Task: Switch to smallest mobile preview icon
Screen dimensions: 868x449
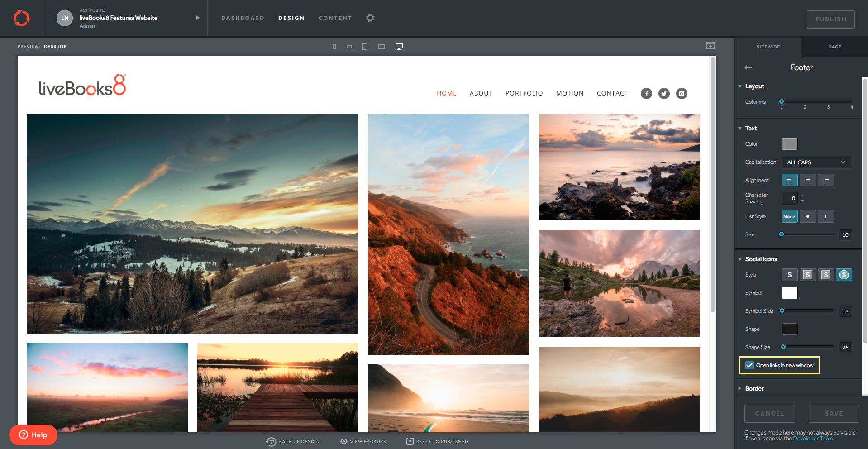Action: 334,47
